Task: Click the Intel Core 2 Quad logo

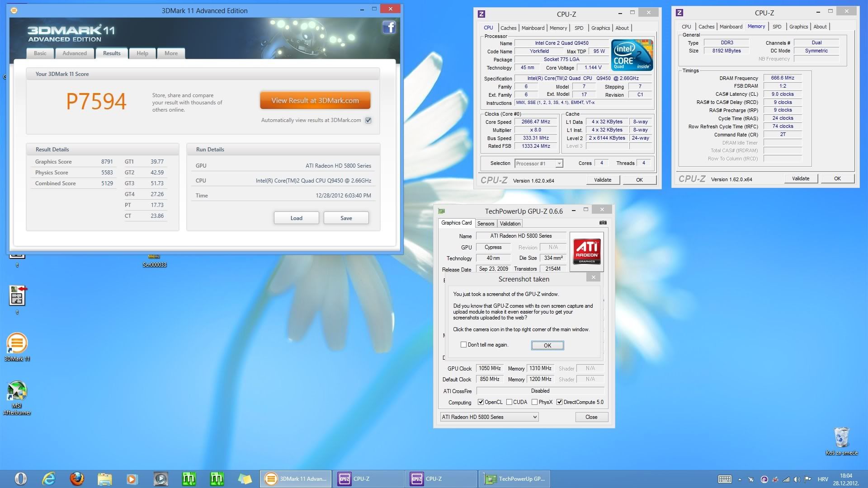Action: click(632, 55)
